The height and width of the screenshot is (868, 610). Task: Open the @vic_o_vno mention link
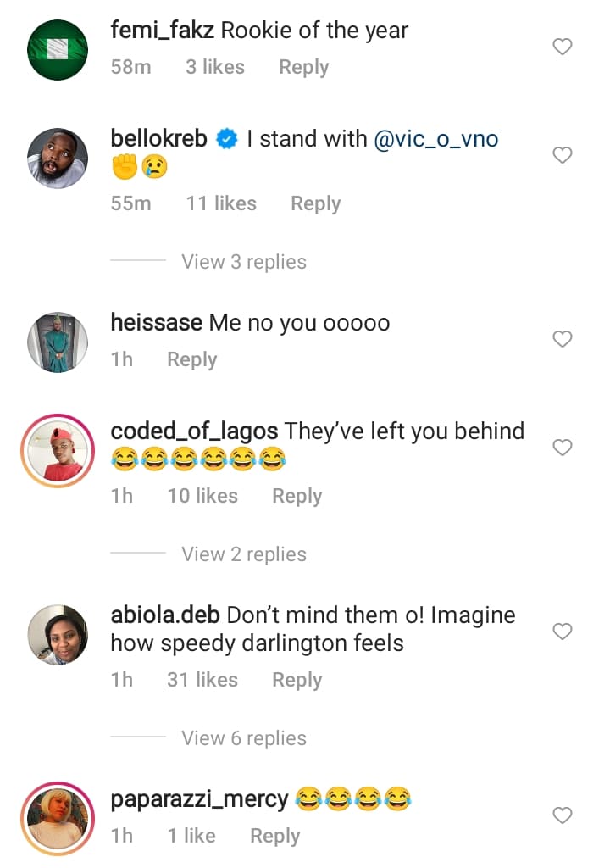coord(435,139)
